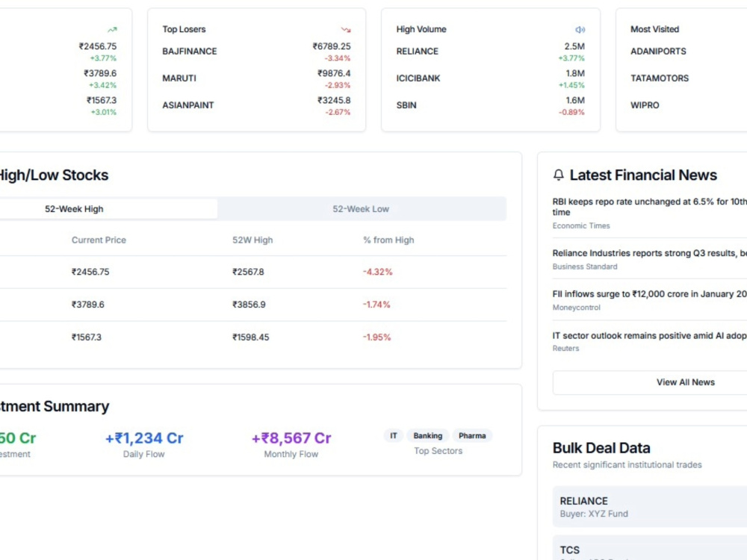The width and height of the screenshot is (747, 560).
Task: Click the 2.5M volume for RELIANCE
Action: pos(574,46)
